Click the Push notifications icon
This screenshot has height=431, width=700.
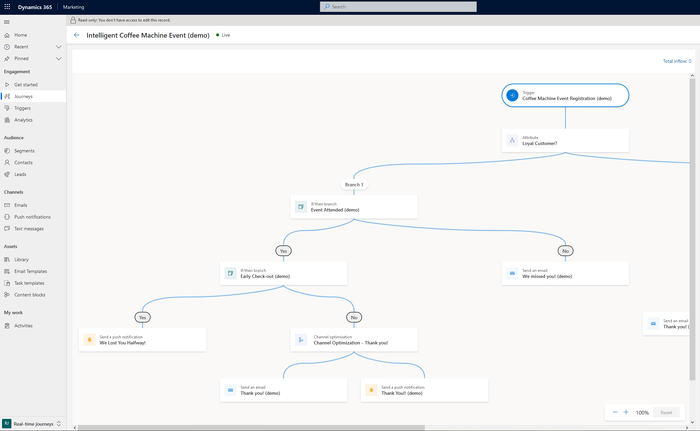tap(7, 217)
